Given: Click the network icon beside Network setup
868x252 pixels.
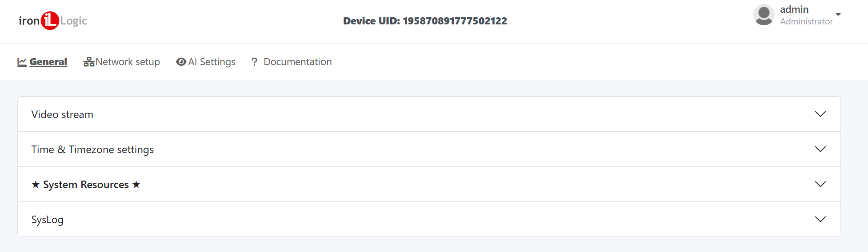Looking at the screenshot, I should pos(89,62).
